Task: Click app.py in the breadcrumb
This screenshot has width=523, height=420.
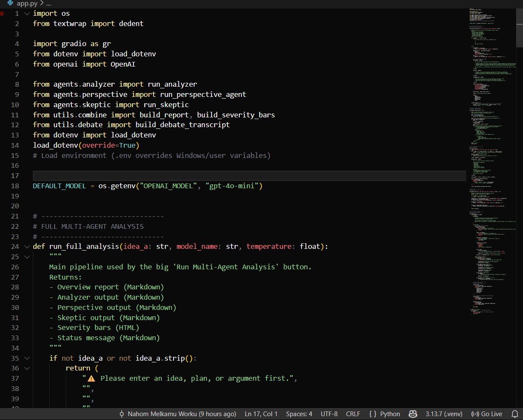Action: pos(27,3)
